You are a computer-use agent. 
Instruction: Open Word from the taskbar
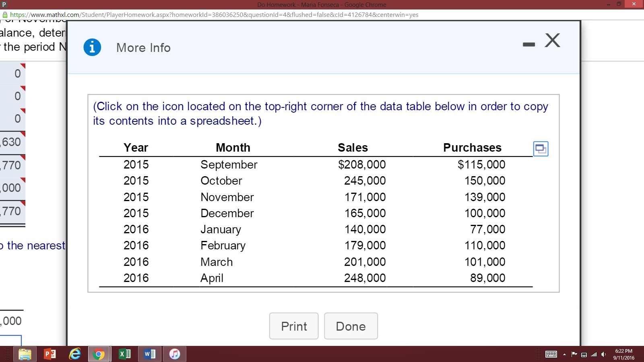click(149, 354)
